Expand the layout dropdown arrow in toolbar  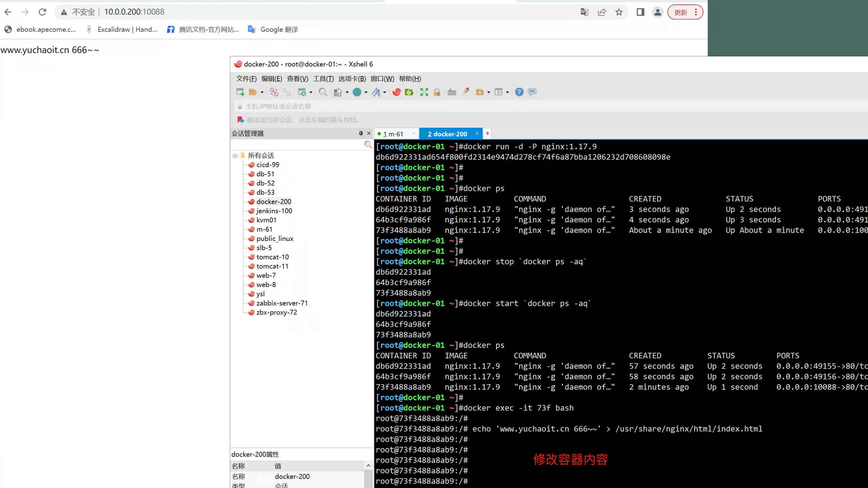[507, 92]
